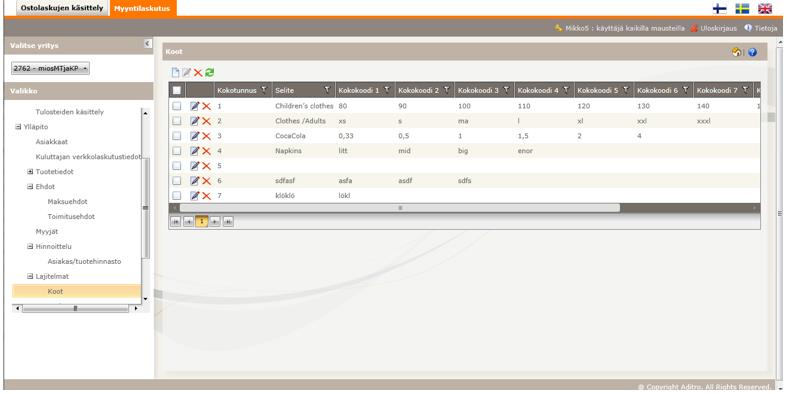This screenshot has height=394, width=788.
Task: Edit the Napkins row
Action: 194,151
